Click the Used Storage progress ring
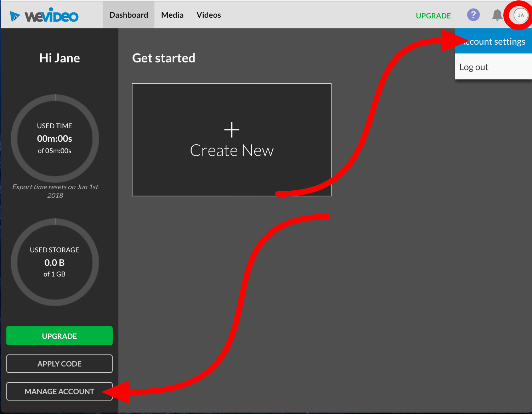This screenshot has height=414, width=532. (x=55, y=262)
